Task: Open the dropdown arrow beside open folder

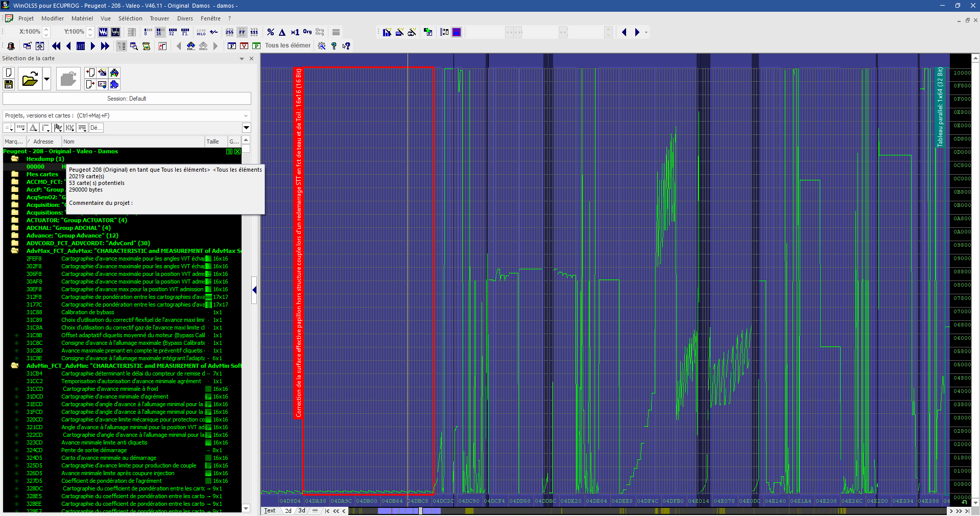Action: tap(46, 79)
